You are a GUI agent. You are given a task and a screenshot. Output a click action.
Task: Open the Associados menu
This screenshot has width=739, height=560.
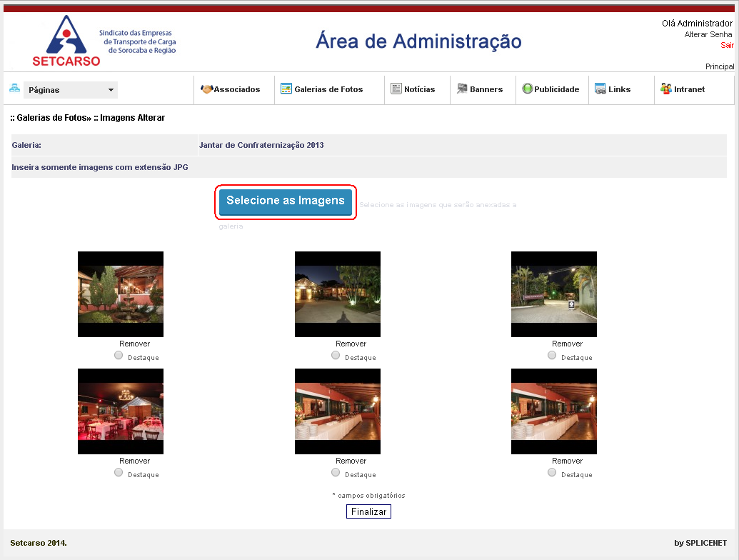pos(236,89)
